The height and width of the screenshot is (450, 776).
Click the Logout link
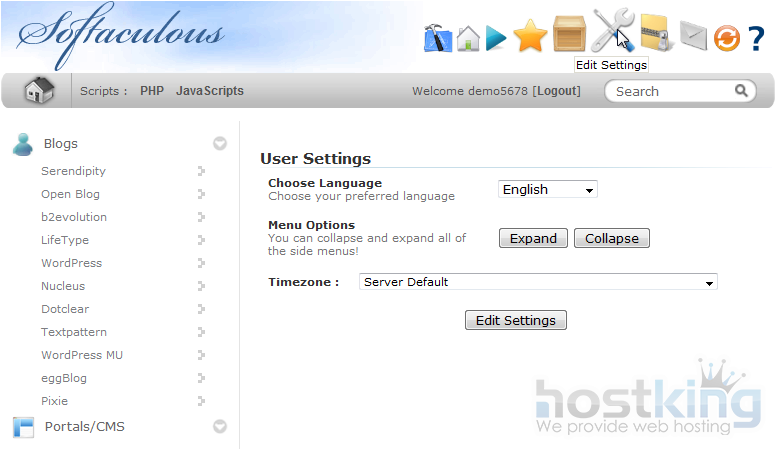click(x=556, y=91)
